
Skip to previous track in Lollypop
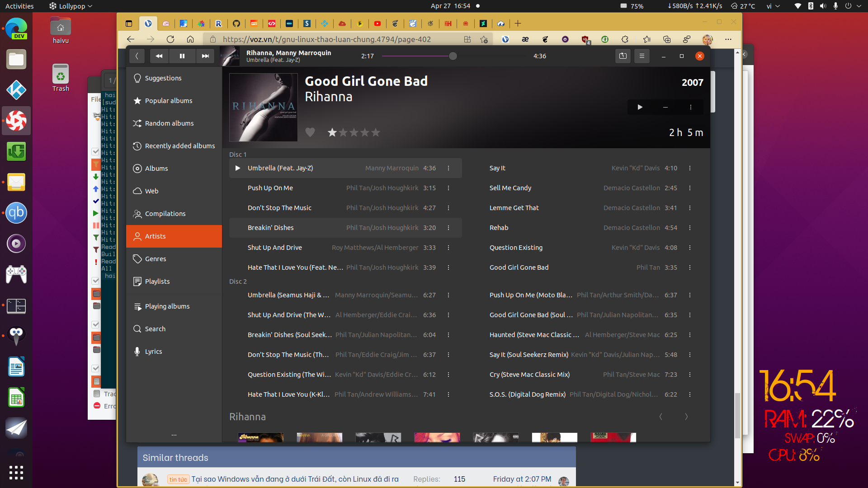click(159, 56)
